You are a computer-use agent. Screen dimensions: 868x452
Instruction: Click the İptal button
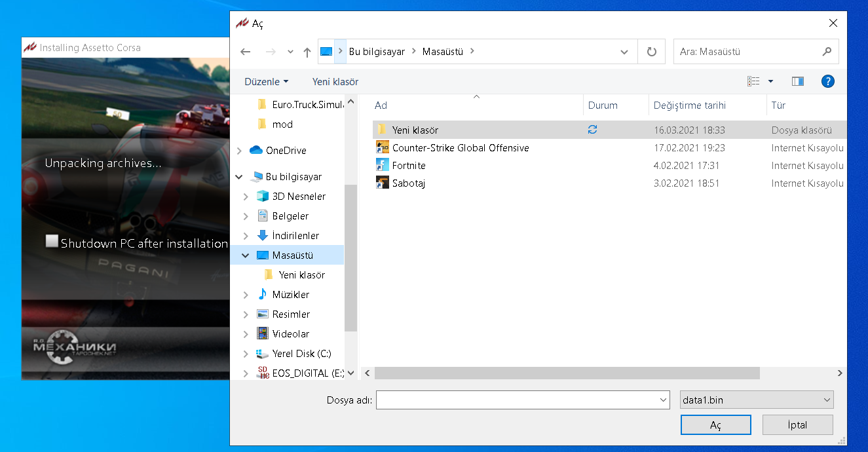coord(798,424)
